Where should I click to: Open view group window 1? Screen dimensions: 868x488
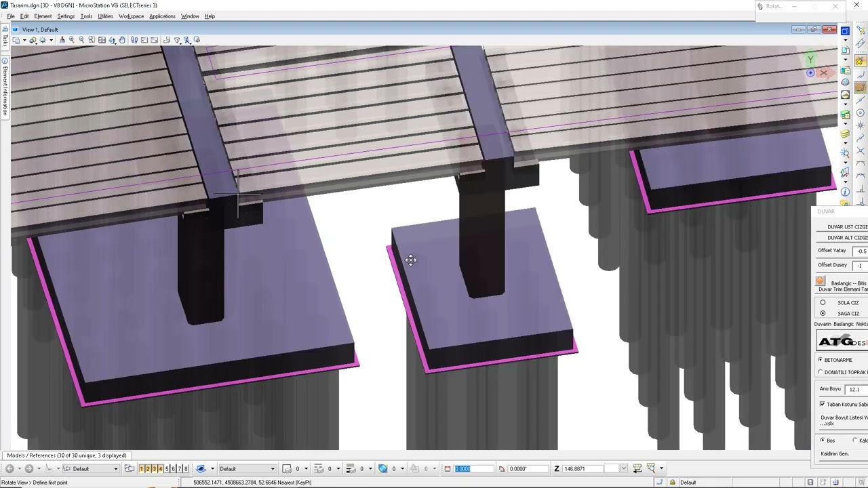142,468
